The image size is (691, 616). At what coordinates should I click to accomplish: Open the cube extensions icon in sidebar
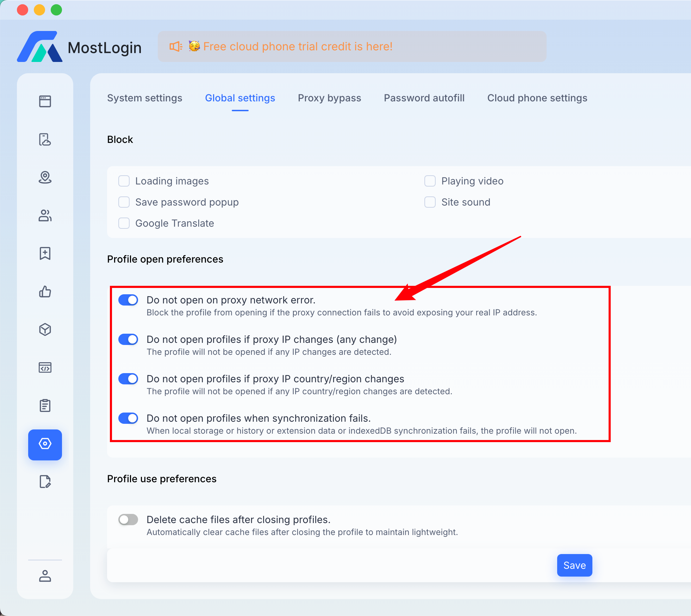45,329
